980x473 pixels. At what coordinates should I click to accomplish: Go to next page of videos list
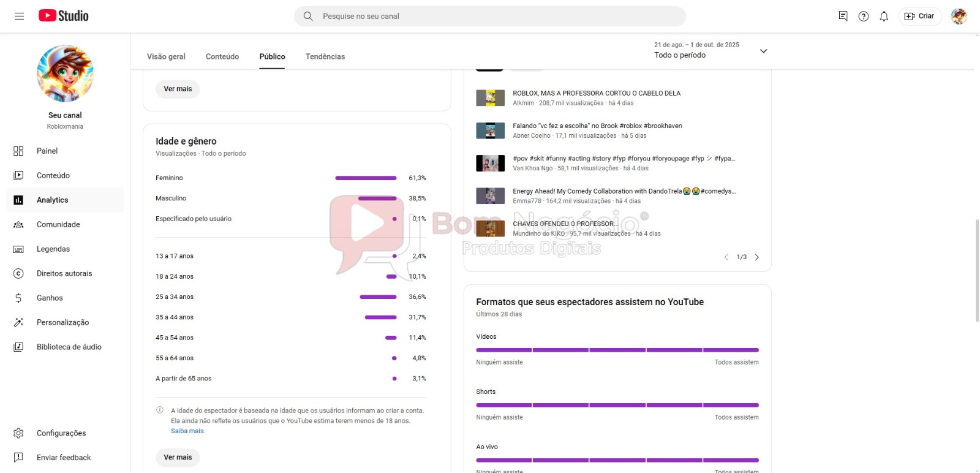[x=757, y=257]
